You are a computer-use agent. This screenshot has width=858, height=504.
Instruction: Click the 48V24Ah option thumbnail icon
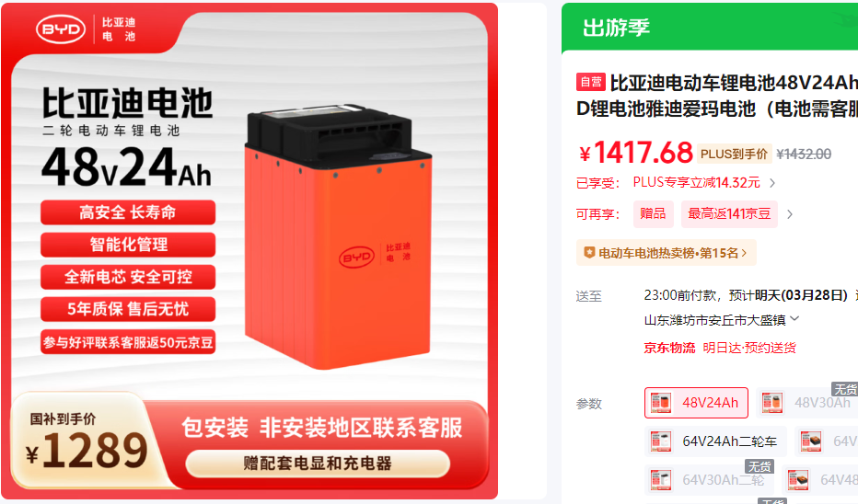click(661, 403)
